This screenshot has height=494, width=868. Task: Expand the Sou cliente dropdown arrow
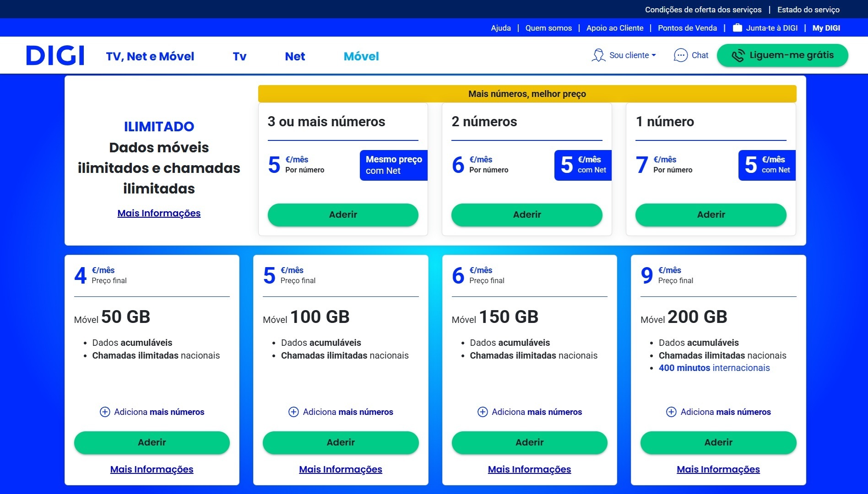(654, 55)
